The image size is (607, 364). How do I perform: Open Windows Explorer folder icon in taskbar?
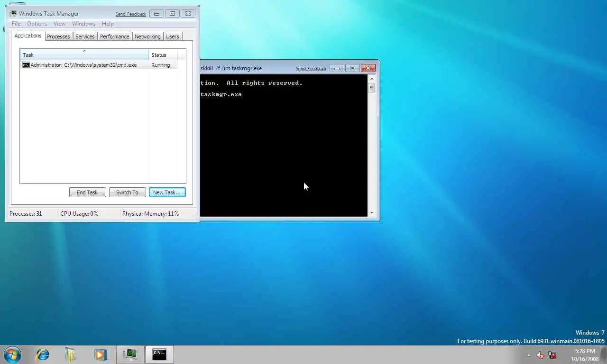pyautogui.click(x=71, y=355)
